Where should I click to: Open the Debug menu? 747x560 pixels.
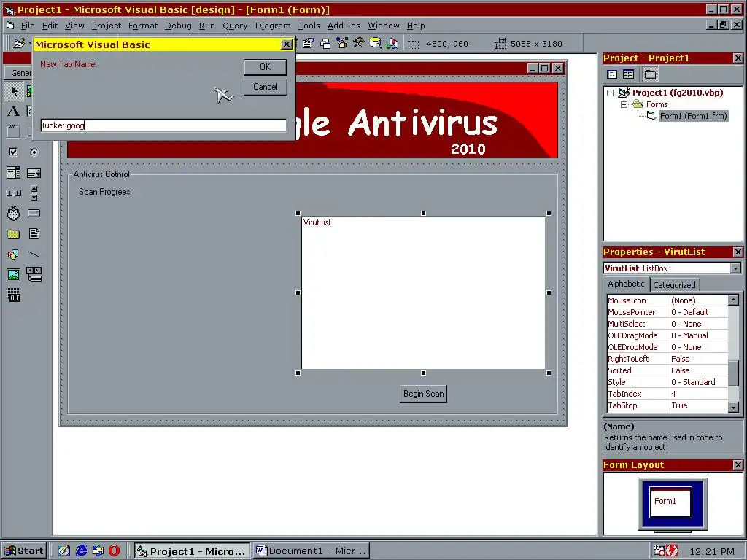point(178,26)
